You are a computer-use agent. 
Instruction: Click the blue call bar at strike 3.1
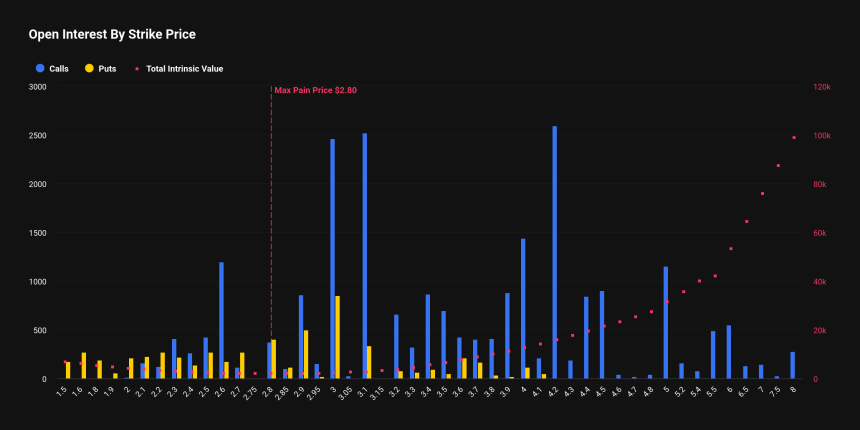click(x=364, y=255)
